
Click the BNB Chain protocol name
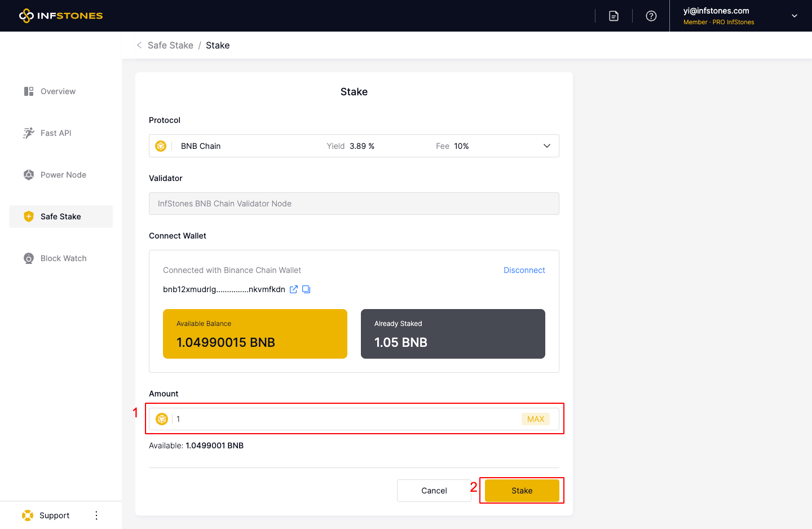pyautogui.click(x=201, y=146)
